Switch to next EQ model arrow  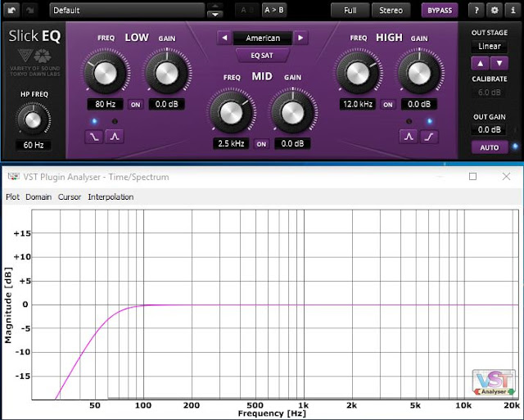point(300,38)
